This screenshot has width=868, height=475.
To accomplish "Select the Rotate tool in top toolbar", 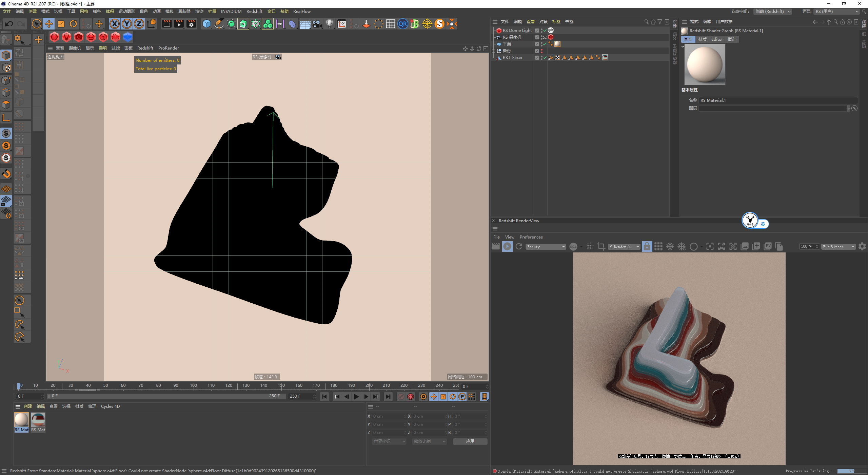I will pos(73,24).
